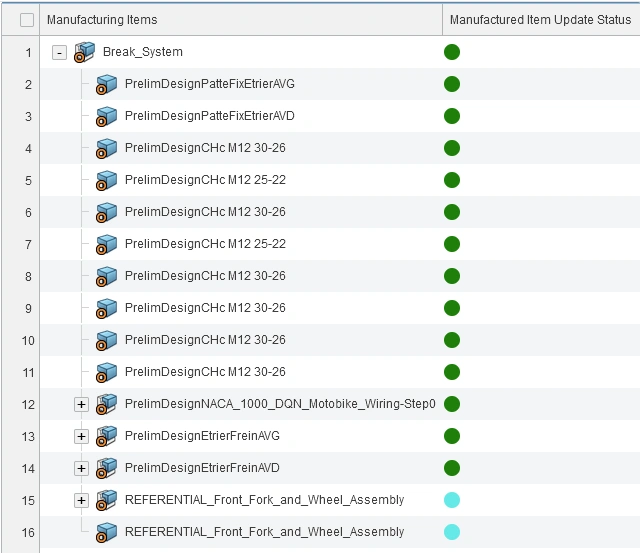Tick the select-all checkbox in the header
This screenshot has width=640, height=553.
[x=27, y=20]
